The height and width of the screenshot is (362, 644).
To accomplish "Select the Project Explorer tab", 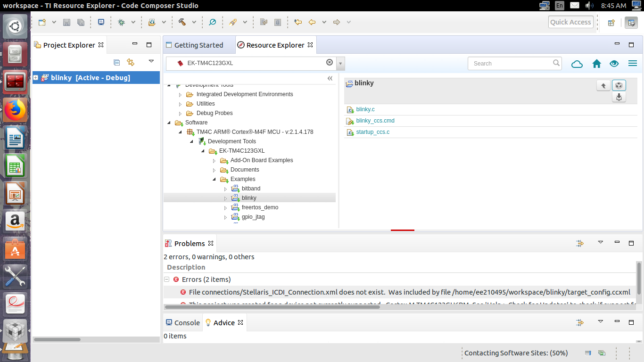I will [x=69, y=45].
